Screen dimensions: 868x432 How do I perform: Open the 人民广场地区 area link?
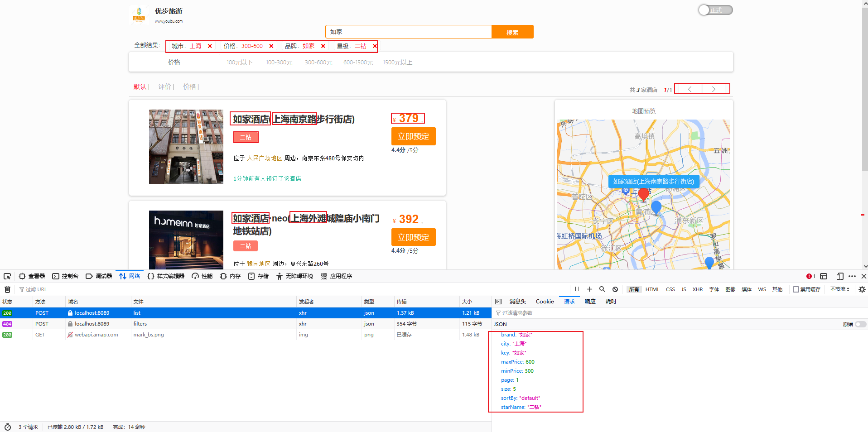265,158
